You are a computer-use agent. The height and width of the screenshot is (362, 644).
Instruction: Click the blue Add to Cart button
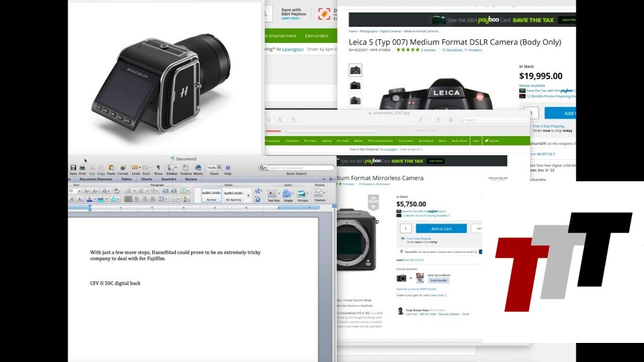441,229
